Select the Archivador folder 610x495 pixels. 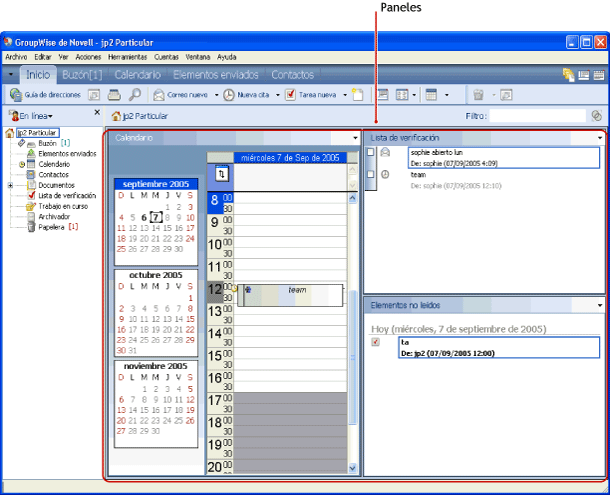tap(54, 216)
